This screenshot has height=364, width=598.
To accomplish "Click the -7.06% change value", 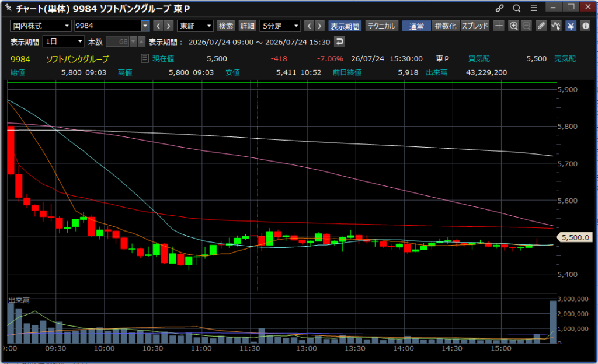I will [330, 59].
